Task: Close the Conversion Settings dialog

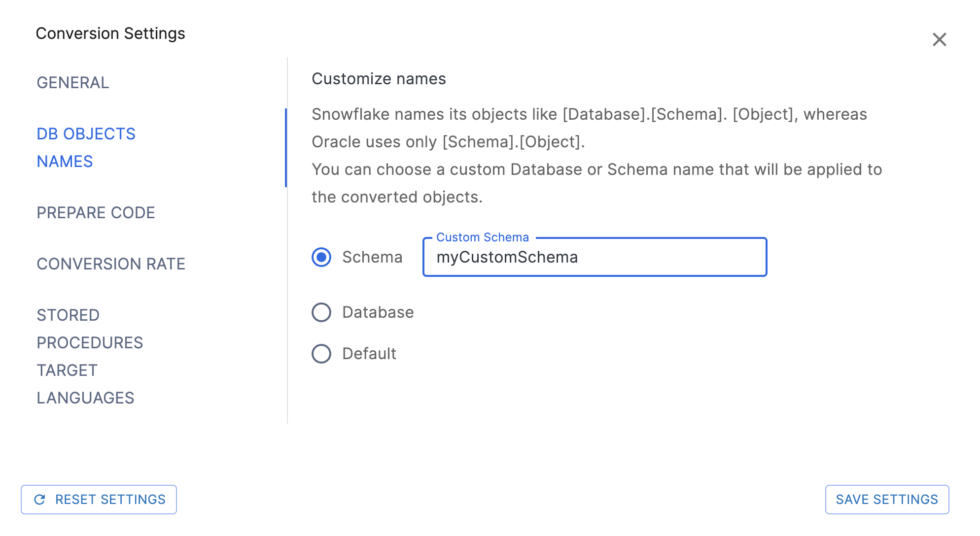Action: tap(939, 39)
